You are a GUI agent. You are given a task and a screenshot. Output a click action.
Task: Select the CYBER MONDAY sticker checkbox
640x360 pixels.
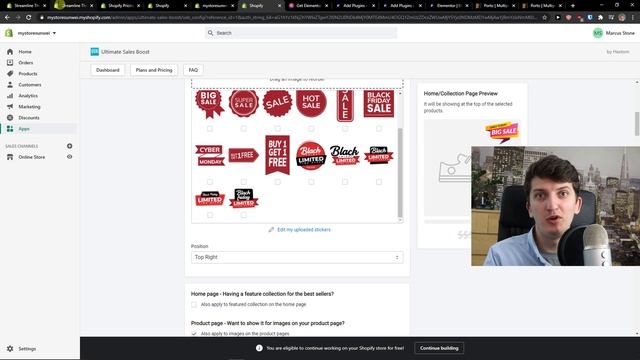coord(210,182)
